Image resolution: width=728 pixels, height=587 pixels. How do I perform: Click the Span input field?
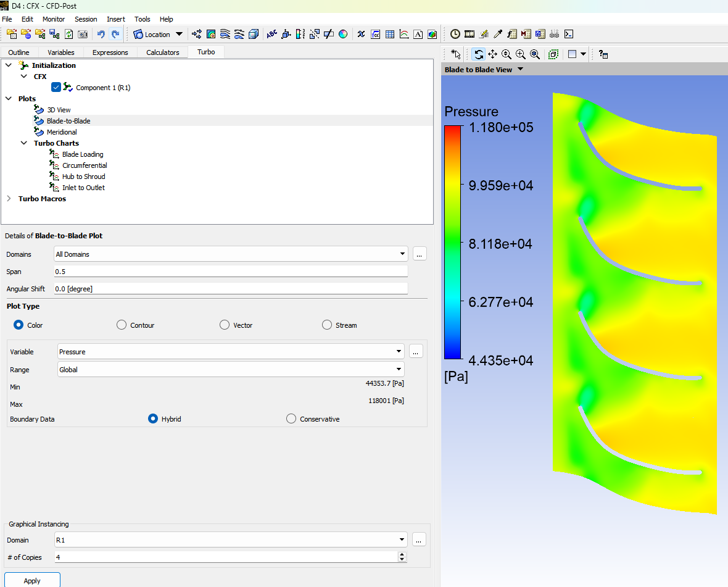click(231, 272)
